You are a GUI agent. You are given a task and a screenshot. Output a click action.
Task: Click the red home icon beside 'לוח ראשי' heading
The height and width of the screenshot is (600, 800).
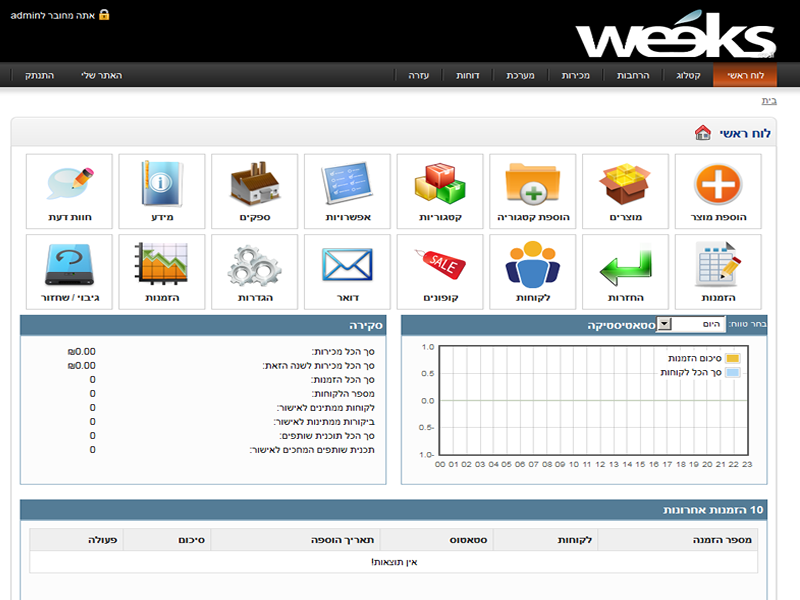703,133
